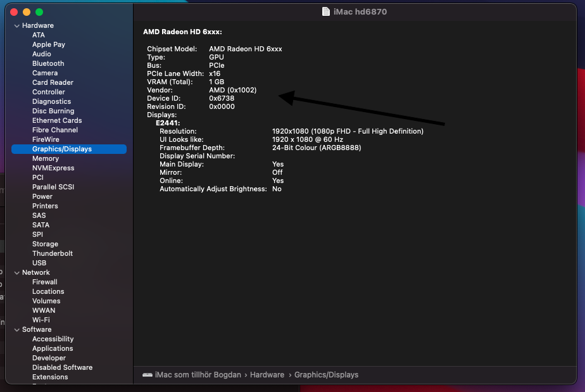The width and height of the screenshot is (585, 392).
Task: Click Hardware in the path bar
Action: point(267,375)
